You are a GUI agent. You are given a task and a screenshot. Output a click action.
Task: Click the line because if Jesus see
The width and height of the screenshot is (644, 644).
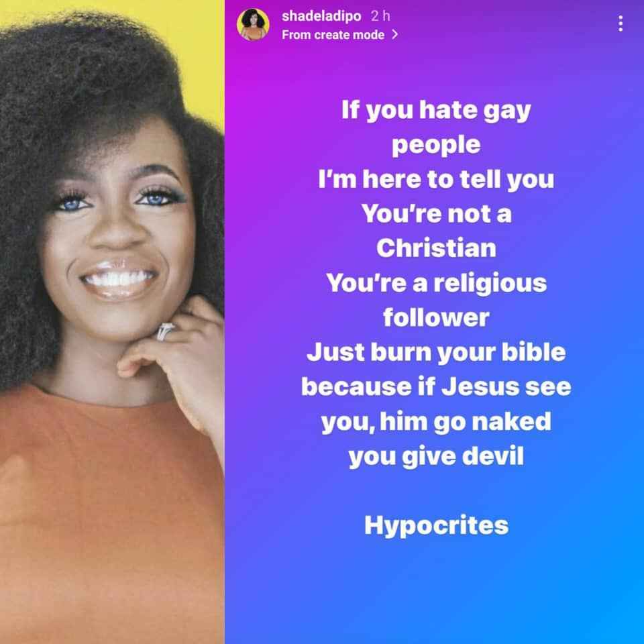(436, 387)
